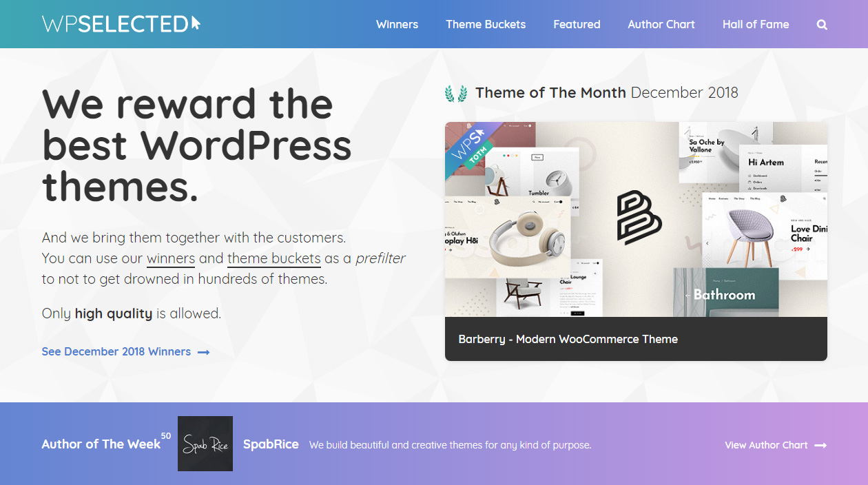Open the search magnifier icon
Screen dimensions: 868x485
(x=822, y=25)
